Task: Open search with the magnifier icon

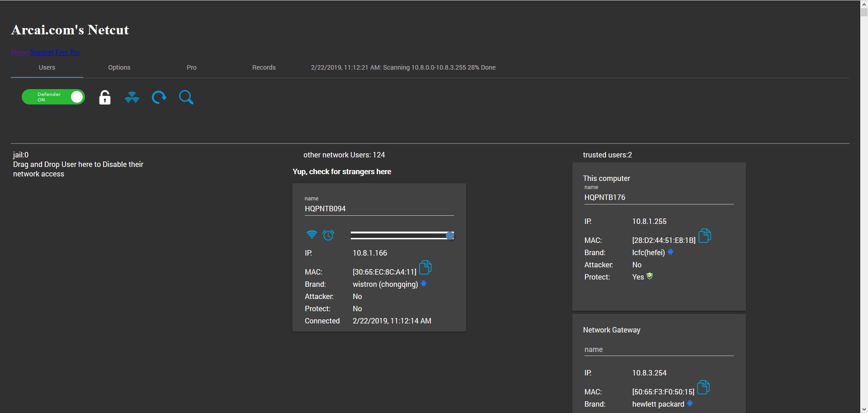Action: (186, 97)
